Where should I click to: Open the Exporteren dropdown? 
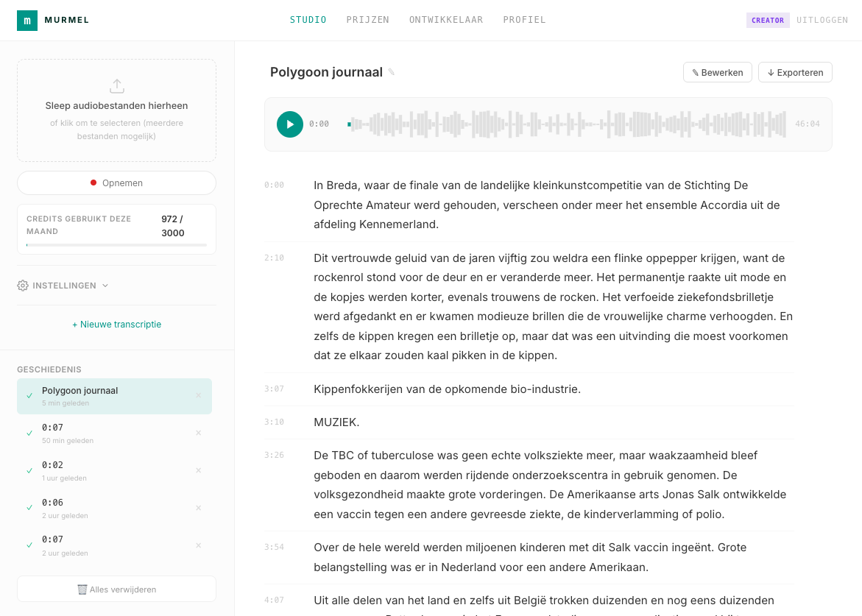click(795, 72)
